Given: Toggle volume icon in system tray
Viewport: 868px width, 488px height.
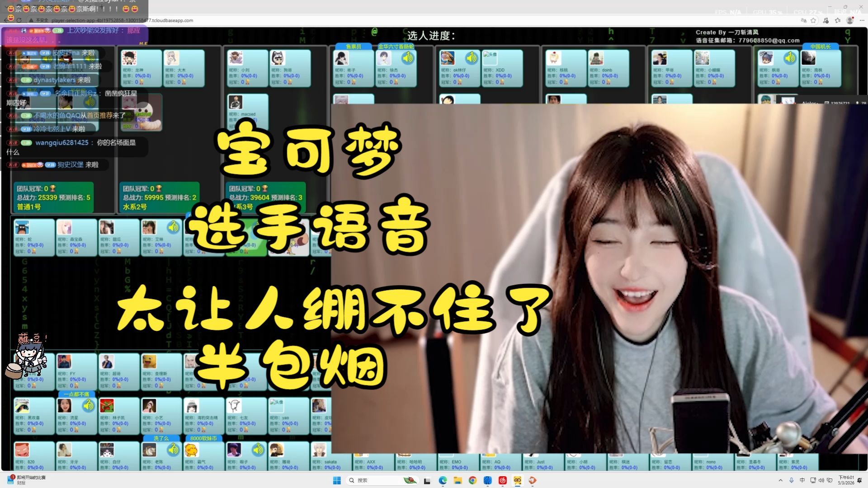Looking at the screenshot, I should [821, 480].
